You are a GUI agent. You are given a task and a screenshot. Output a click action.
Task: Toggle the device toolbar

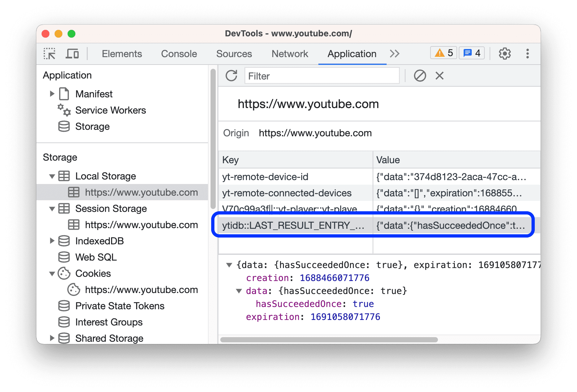tap(72, 53)
